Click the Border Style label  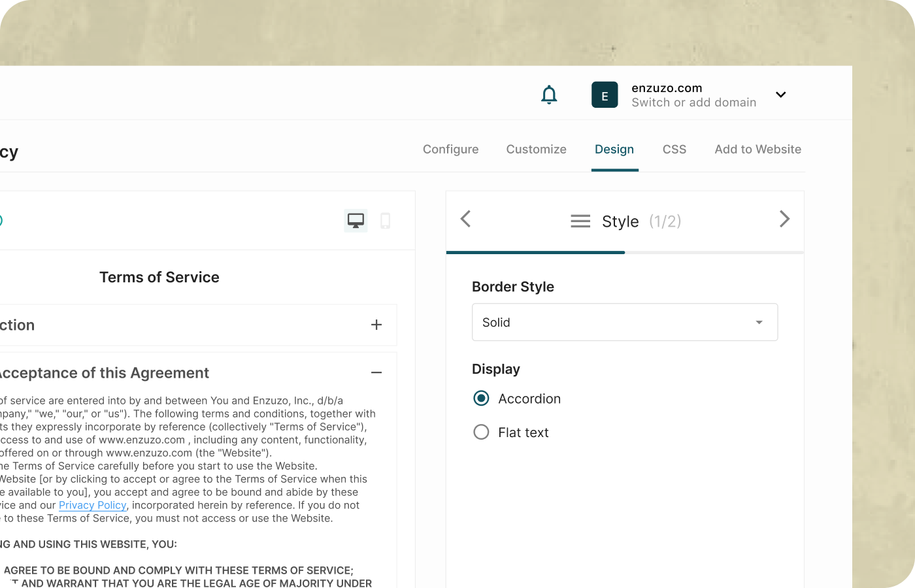click(513, 287)
